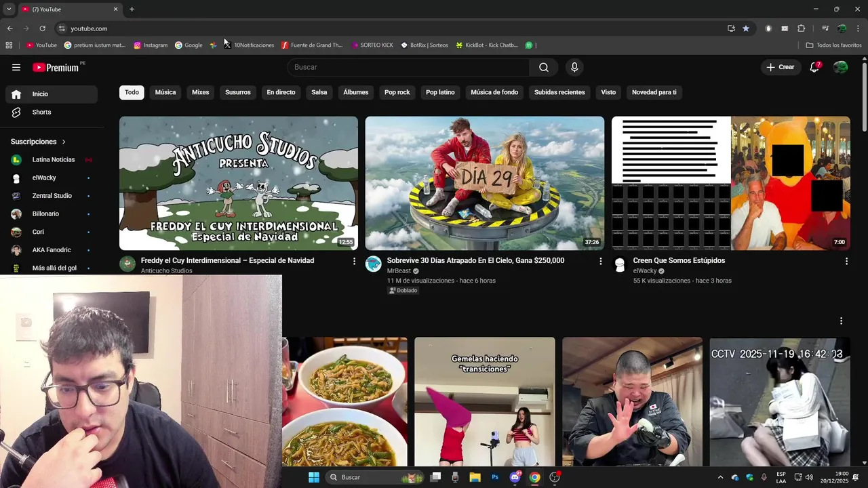The image size is (868, 488).
Task: Open the account avatar menu
Action: (x=840, y=67)
